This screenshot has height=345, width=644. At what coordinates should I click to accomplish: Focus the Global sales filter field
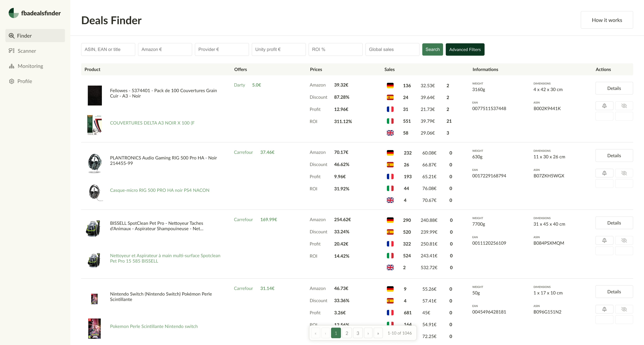coord(392,50)
